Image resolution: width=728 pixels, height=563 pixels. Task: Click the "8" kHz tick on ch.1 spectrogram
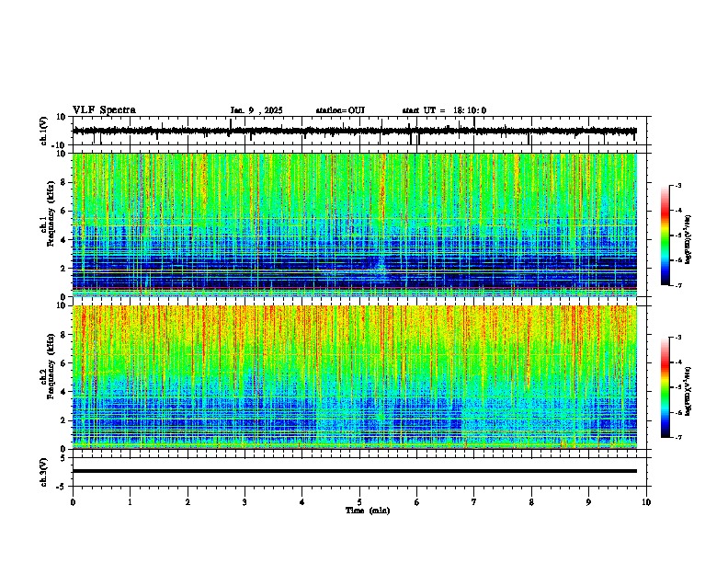[x=63, y=182]
